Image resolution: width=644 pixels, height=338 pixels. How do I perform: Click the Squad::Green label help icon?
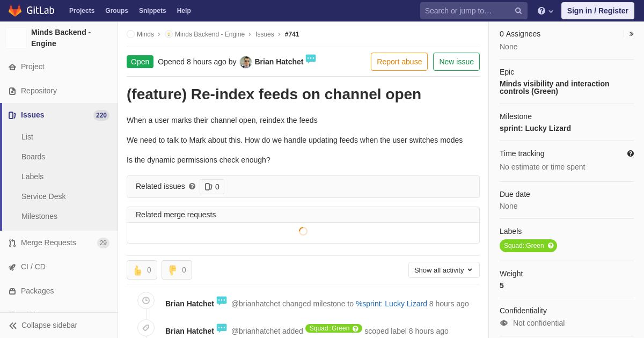[x=551, y=246]
